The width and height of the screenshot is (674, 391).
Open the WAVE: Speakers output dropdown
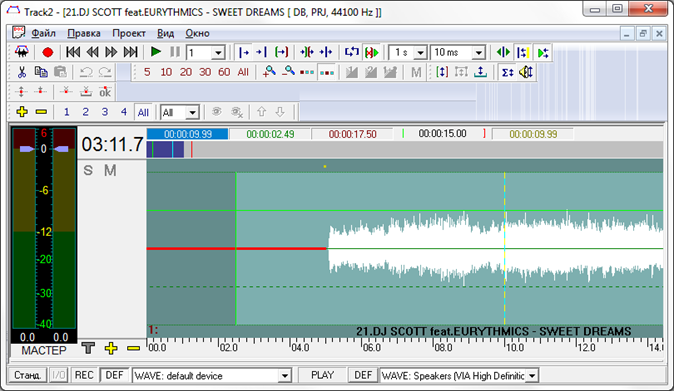point(532,376)
